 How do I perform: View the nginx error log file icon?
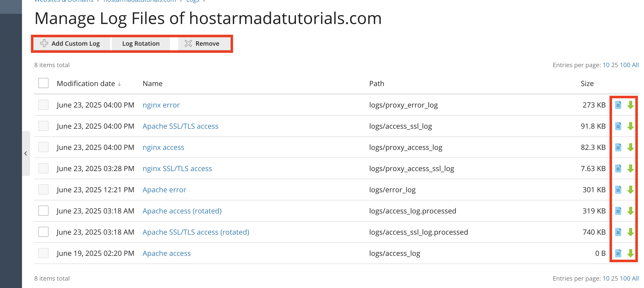[x=618, y=105]
